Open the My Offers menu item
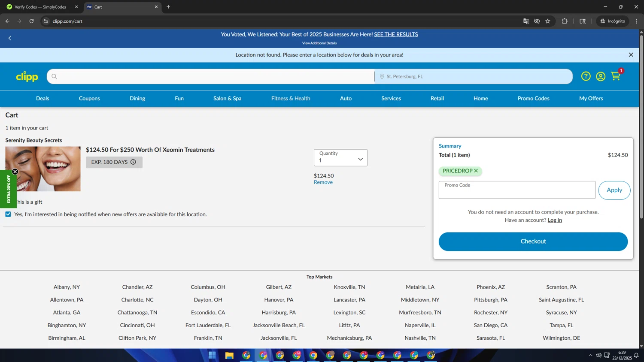Viewport: 644px width, 362px height. [591, 98]
